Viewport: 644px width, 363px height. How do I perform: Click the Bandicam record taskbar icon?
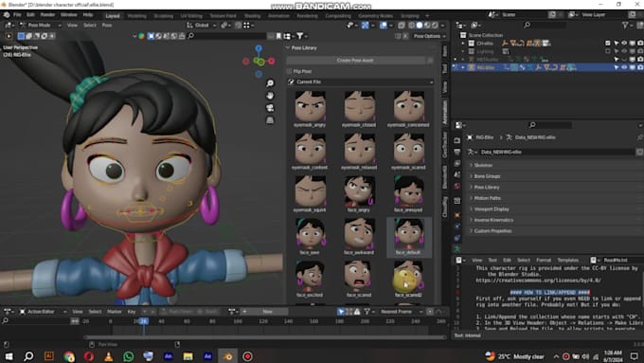pyautogui.click(x=247, y=356)
